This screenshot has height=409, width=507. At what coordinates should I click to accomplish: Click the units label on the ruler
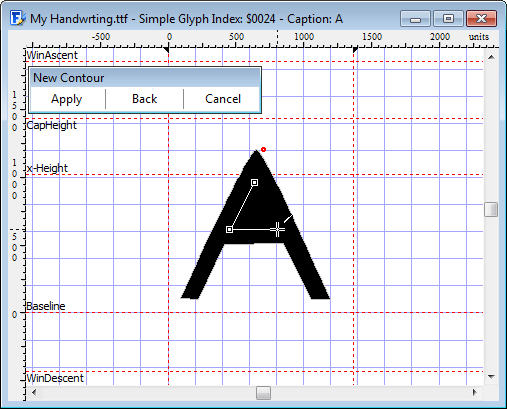point(479,37)
